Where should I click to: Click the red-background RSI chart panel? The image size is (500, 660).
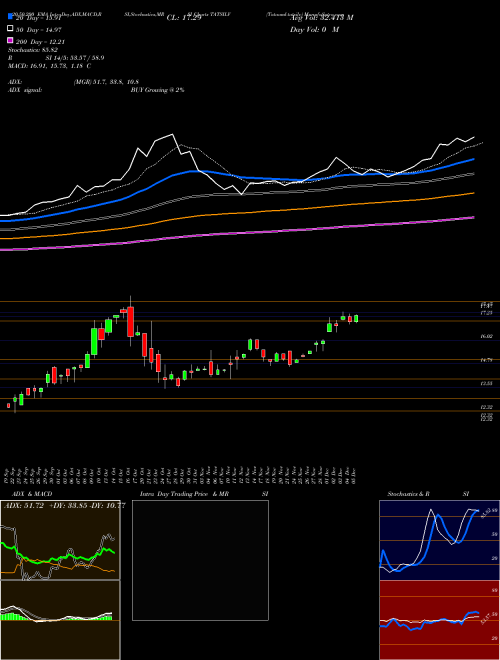click(x=439, y=620)
